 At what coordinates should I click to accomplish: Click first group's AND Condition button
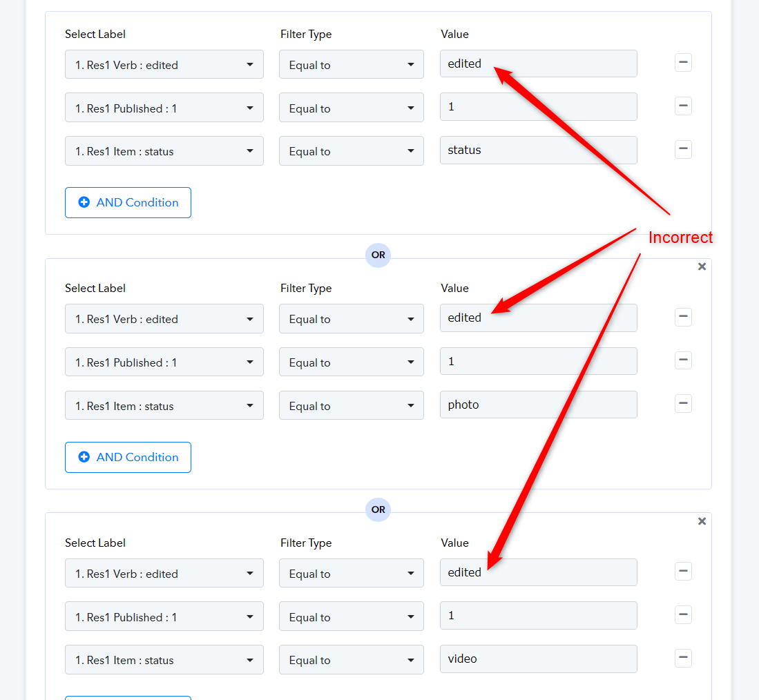[x=128, y=203]
